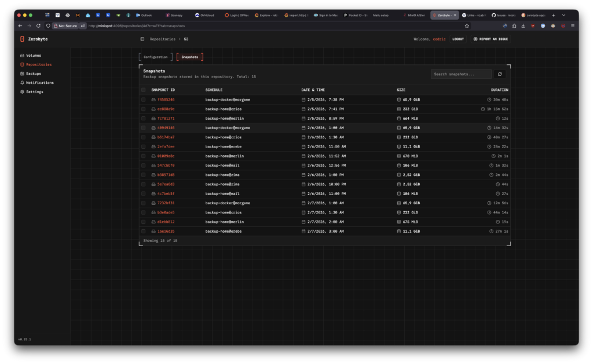Image resolution: width=593 pixels, height=364 pixels.
Task: Select the Snapshots tab
Action: coord(190,57)
